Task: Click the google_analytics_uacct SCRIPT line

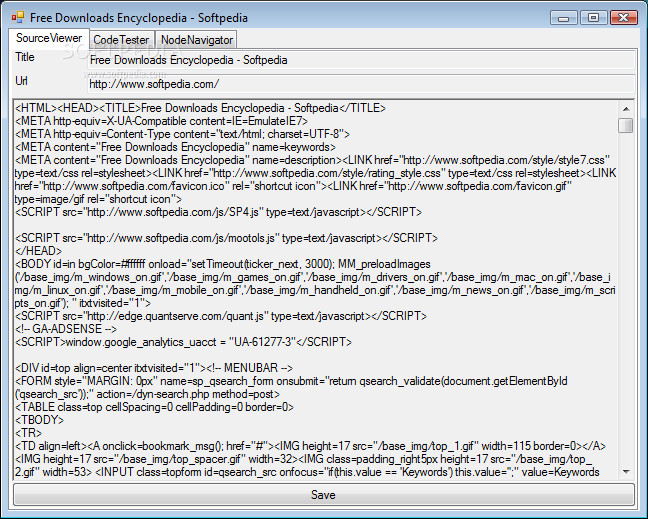Action: (183, 342)
